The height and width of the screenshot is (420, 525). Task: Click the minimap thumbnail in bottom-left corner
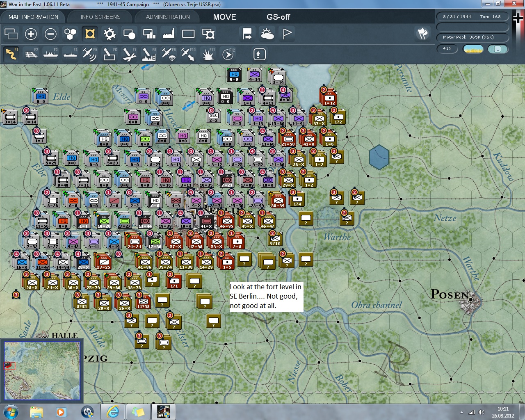click(42, 370)
